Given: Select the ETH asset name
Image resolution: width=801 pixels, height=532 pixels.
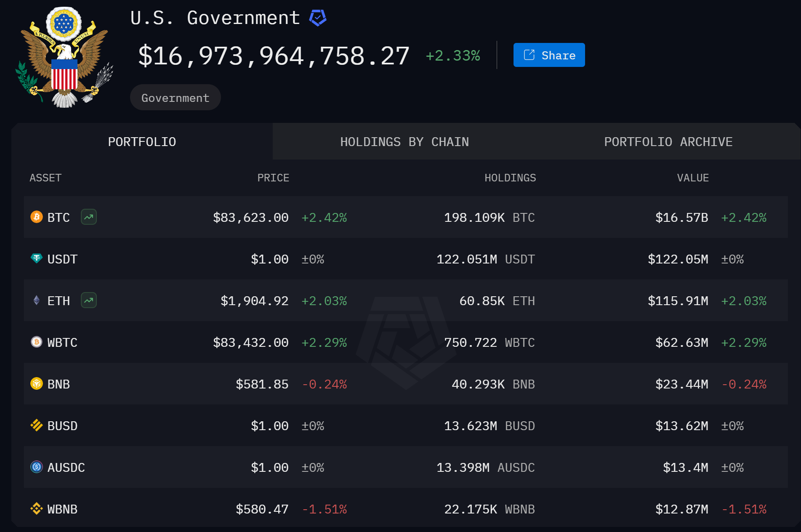Looking at the screenshot, I should (x=59, y=301).
